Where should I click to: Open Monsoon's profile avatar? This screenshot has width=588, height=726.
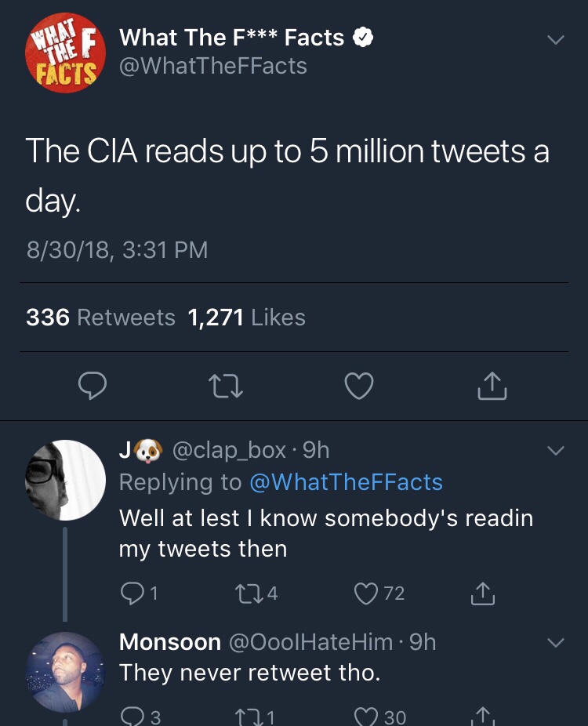click(66, 671)
